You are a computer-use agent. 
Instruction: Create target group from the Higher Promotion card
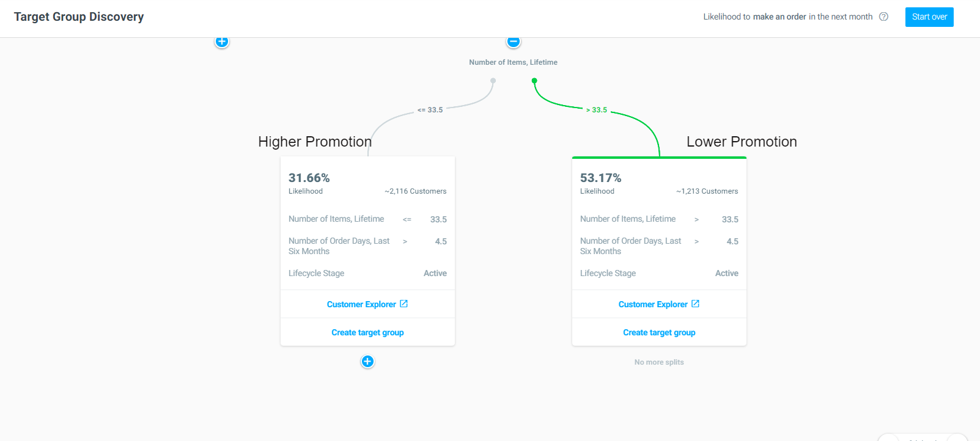[x=367, y=332]
